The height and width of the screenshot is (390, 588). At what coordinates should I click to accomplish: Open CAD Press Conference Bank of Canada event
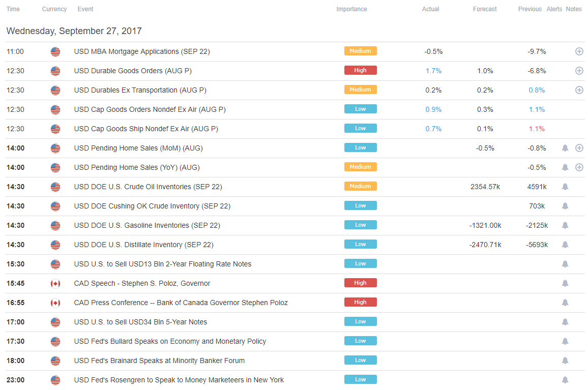click(x=181, y=303)
